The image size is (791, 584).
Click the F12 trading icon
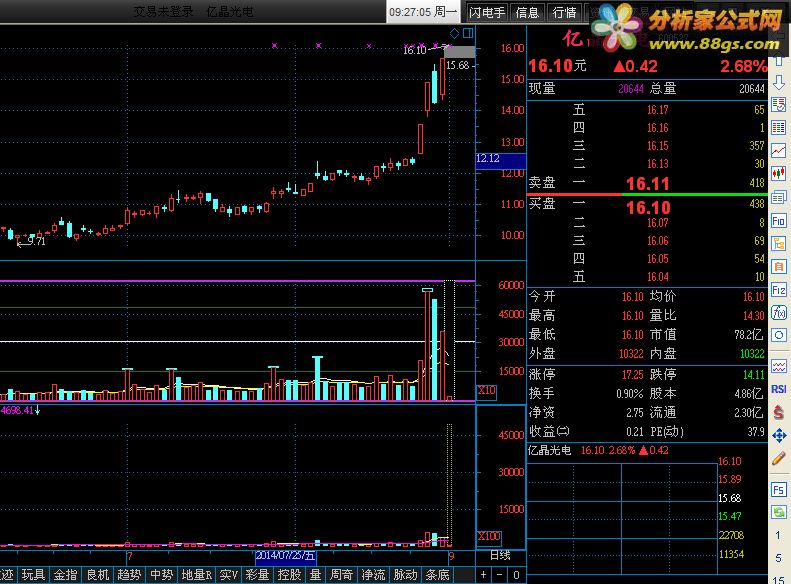click(x=779, y=290)
